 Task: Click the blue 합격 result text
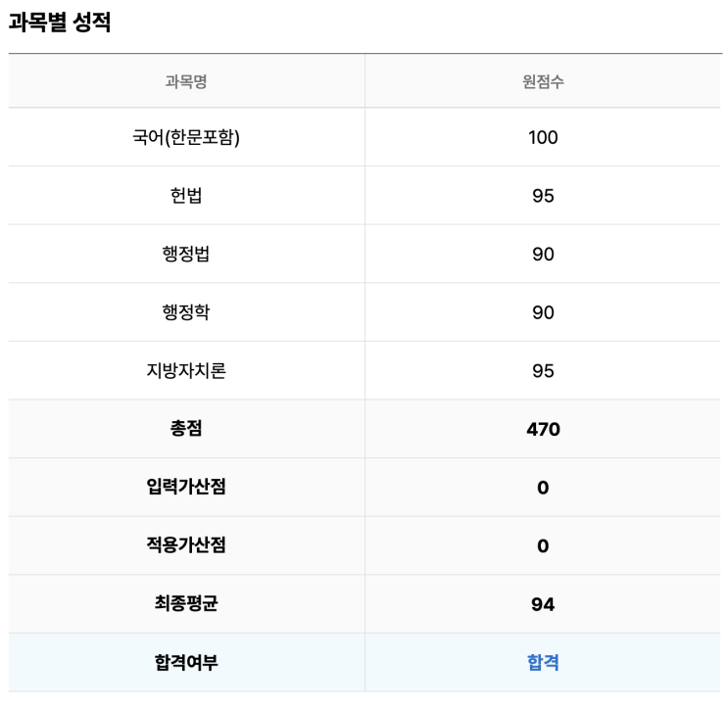click(x=543, y=663)
